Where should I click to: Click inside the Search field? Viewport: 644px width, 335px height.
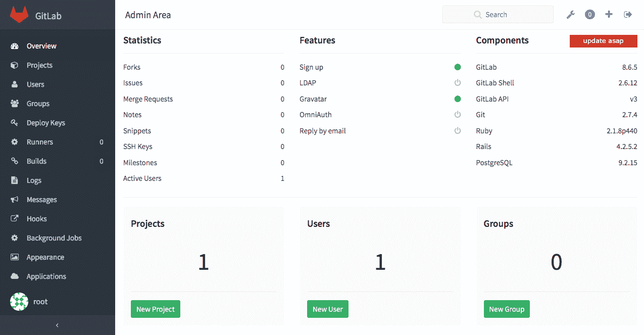pyautogui.click(x=498, y=14)
